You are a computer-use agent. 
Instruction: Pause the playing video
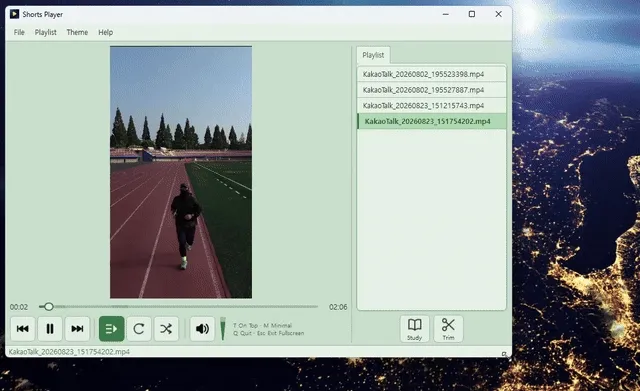[x=50, y=329]
